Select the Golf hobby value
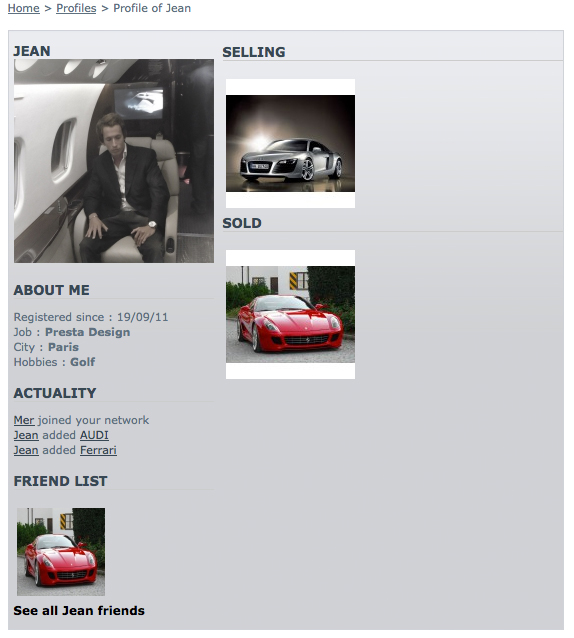 [x=83, y=362]
